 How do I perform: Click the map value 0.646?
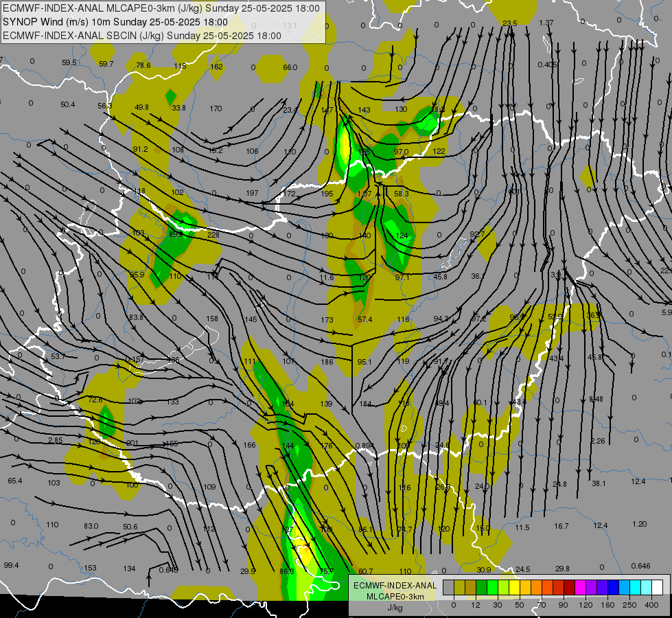pyautogui.click(x=640, y=566)
